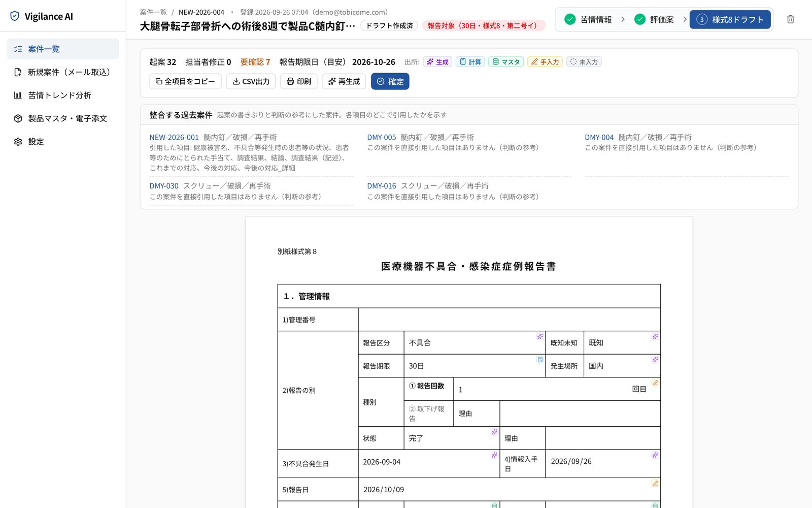Click the 状態 理由 empty field
Image resolution: width=812 pixels, height=508 pixels.
603,438
